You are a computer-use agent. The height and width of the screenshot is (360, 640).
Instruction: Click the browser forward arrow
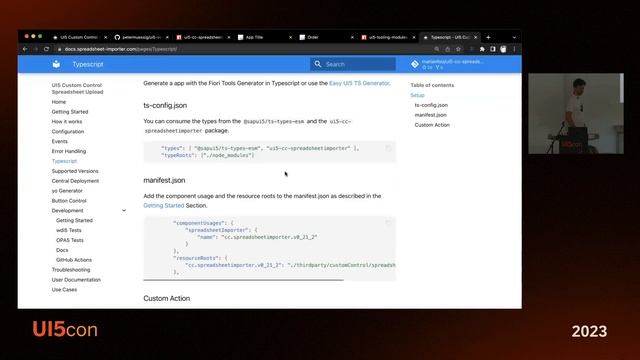[36, 49]
